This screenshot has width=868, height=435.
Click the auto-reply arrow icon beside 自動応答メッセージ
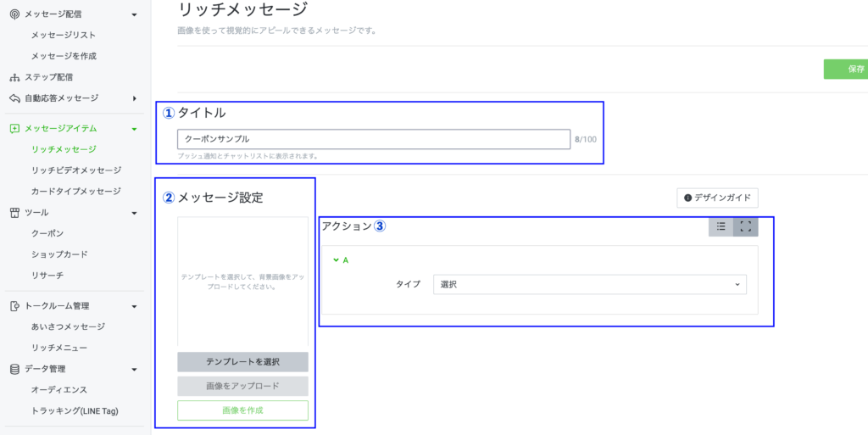(x=14, y=98)
